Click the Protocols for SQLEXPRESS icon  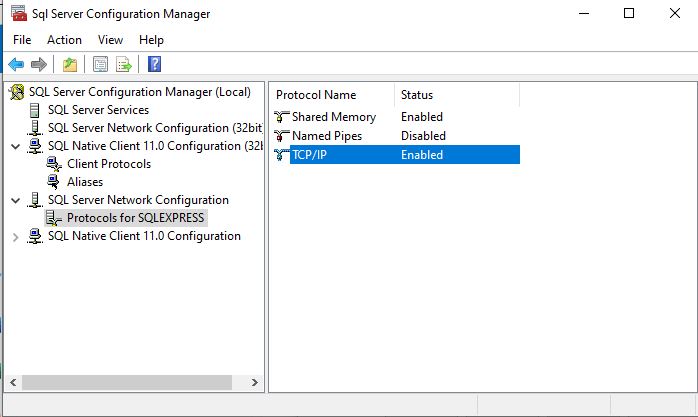54,218
